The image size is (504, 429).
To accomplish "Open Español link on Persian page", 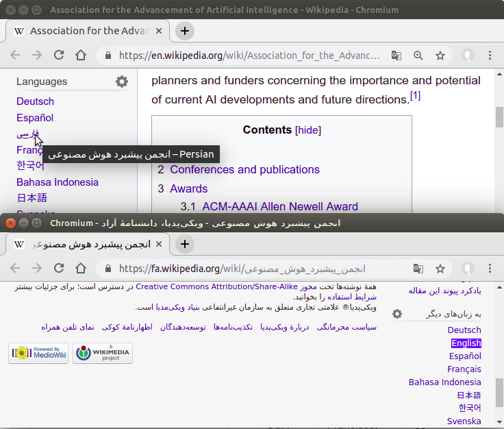I will coord(465,356).
